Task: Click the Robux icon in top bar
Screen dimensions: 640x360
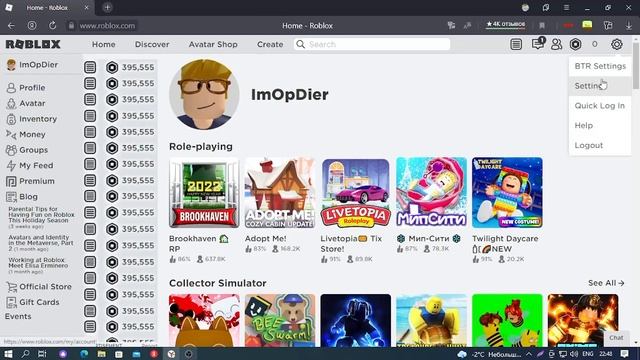Action: coord(576,44)
